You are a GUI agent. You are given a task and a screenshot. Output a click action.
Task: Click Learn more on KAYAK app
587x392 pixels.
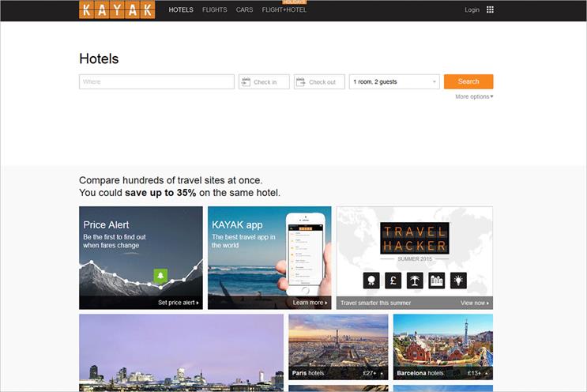(x=310, y=303)
